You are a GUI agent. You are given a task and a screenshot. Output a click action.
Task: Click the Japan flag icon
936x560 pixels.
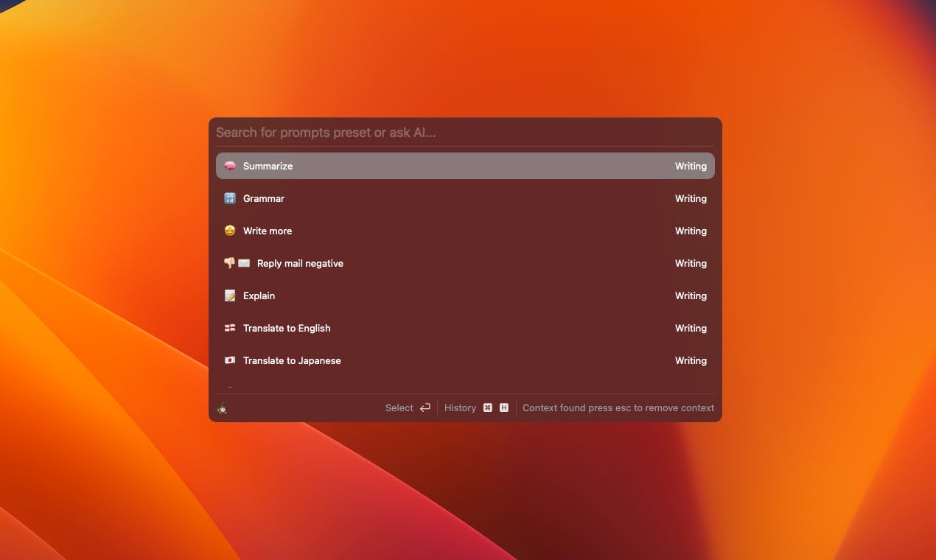[x=230, y=360]
